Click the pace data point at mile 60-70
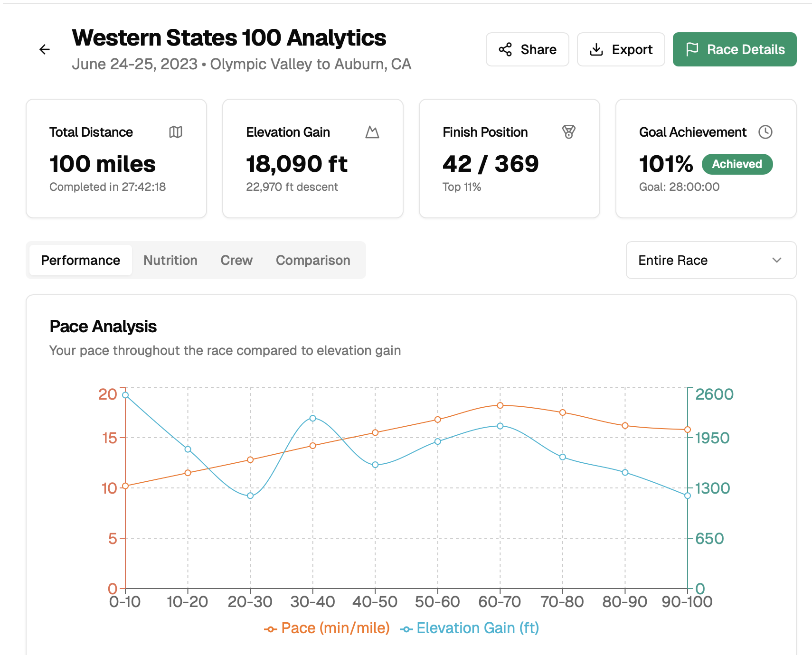 coord(500,405)
